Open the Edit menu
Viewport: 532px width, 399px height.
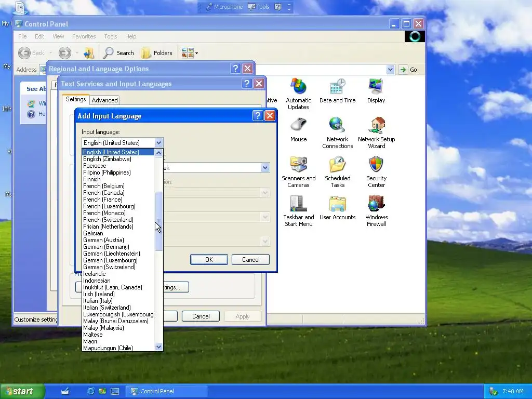point(39,36)
